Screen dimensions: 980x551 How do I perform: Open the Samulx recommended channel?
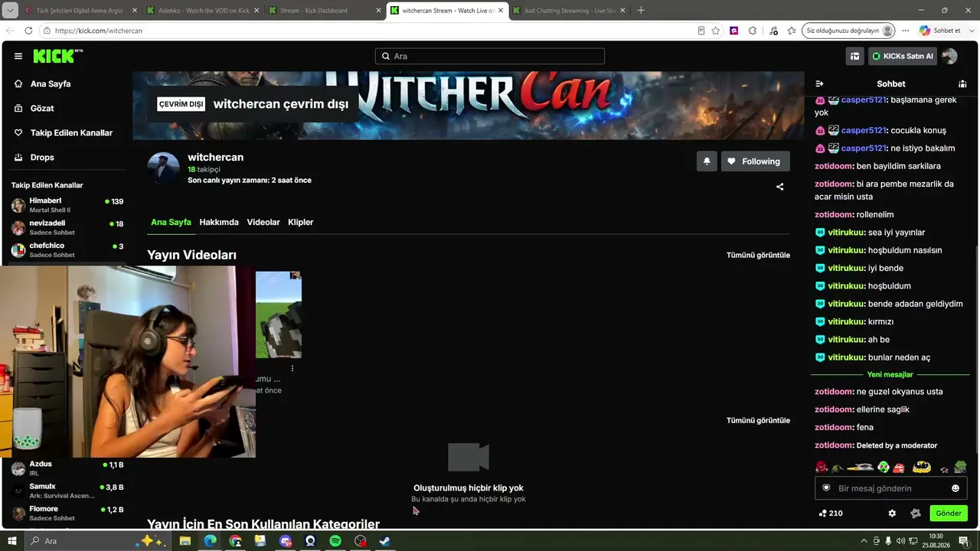coord(67,491)
